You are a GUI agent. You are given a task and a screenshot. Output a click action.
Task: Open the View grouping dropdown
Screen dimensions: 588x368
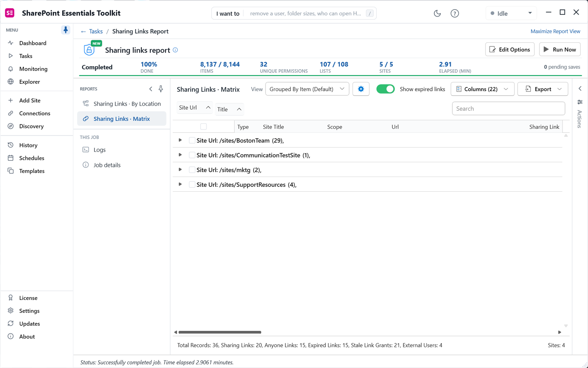coord(307,89)
